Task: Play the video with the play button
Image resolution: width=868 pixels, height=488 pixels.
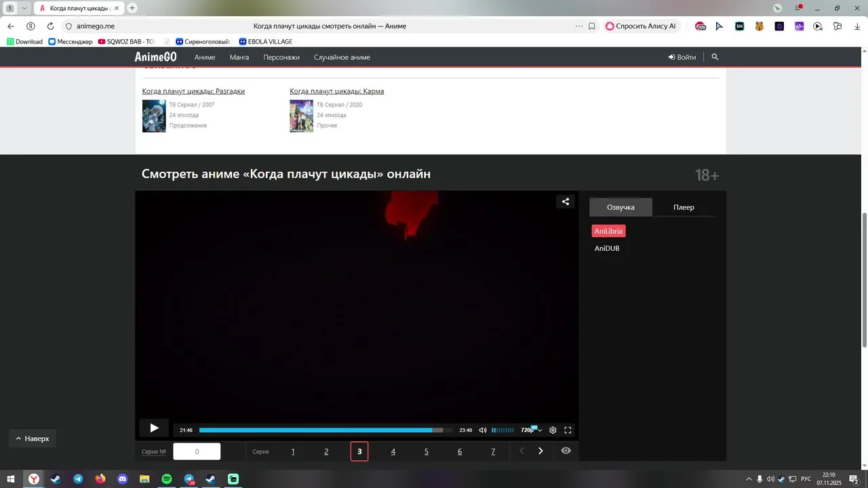Action: tap(154, 428)
